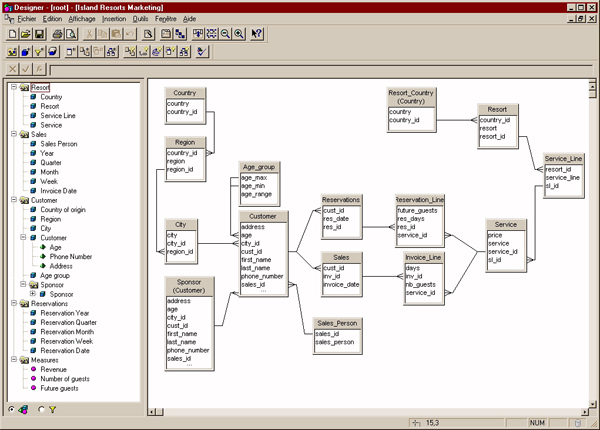
Task: Select the filter view radio button
Action: tap(40, 409)
